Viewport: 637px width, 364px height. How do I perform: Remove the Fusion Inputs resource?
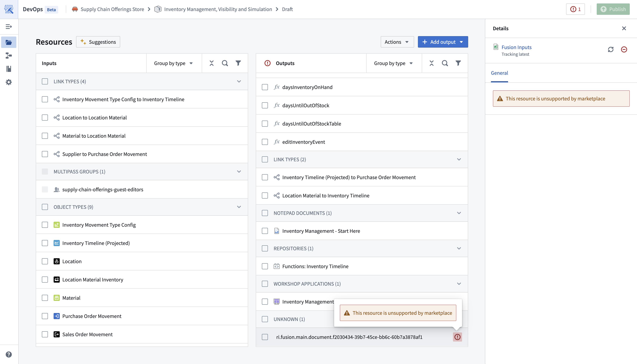click(624, 49)
